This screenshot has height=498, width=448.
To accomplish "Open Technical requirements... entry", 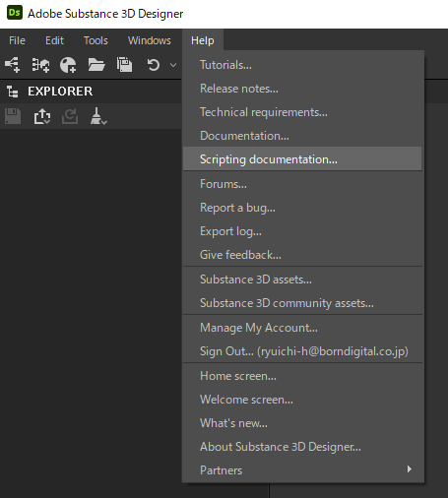I will (x=302, y=112).
